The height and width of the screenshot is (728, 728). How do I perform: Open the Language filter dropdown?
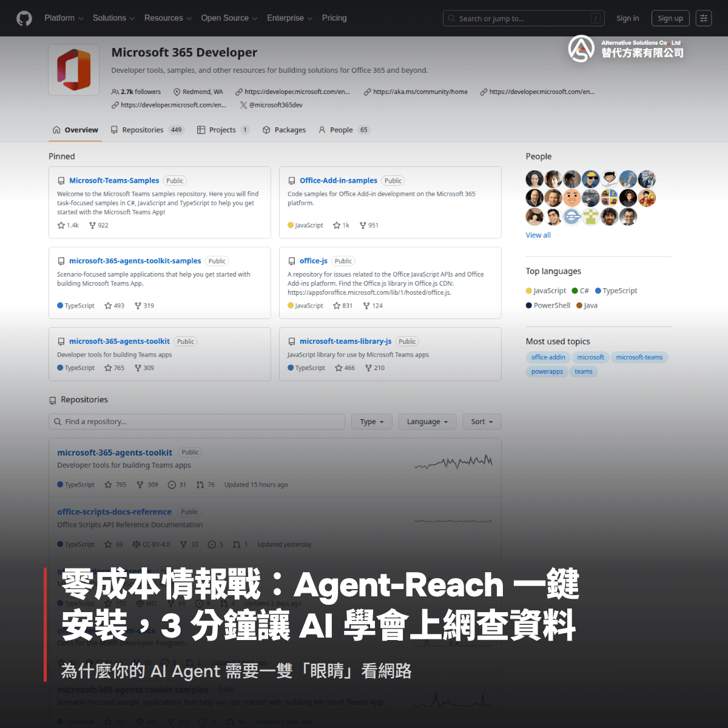[x=427, y=422]
